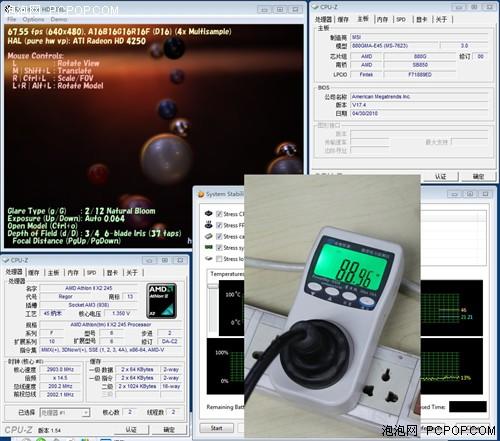
Task: Click the Stress FPU icon
Action: (x=209, y=225)
